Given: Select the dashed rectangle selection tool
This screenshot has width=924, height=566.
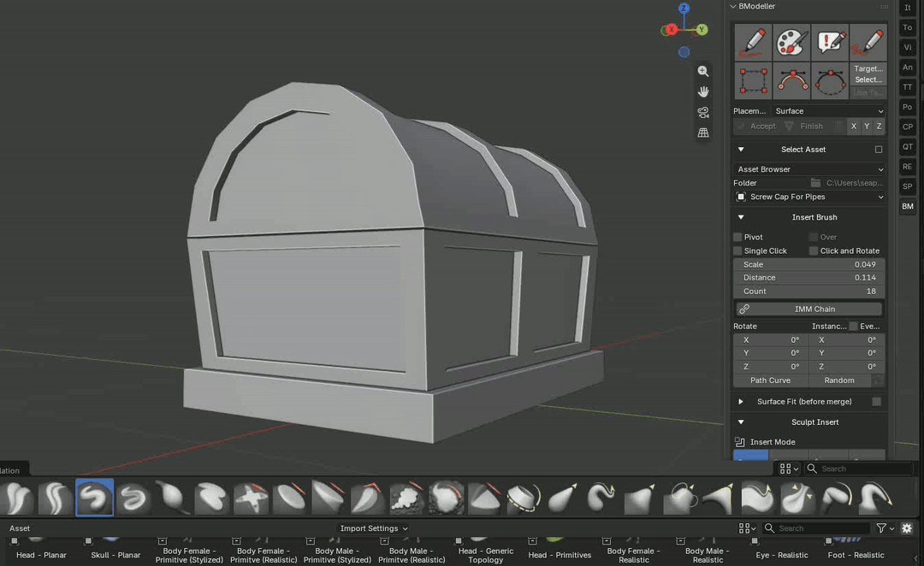Looking at the screenshot, I should pyautogui.click(x=753, y=80).
